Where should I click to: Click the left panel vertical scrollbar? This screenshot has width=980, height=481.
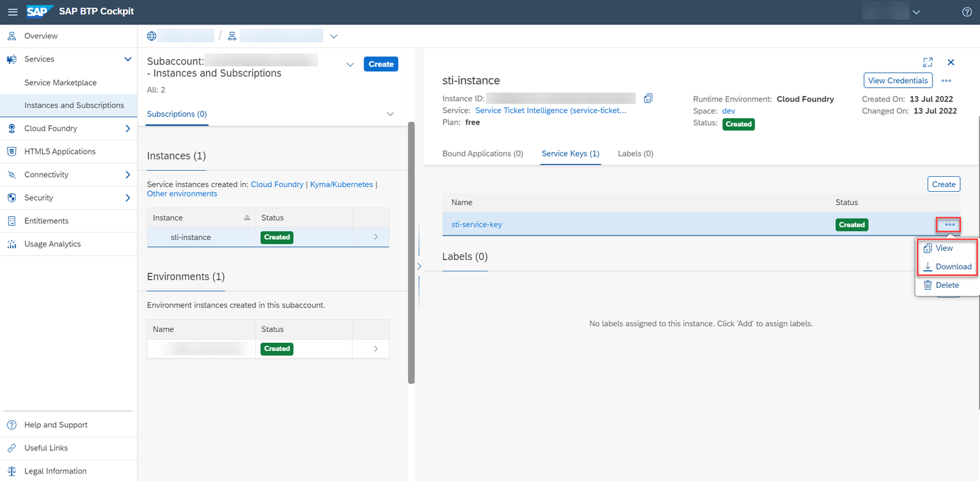[x=411, y=253]
